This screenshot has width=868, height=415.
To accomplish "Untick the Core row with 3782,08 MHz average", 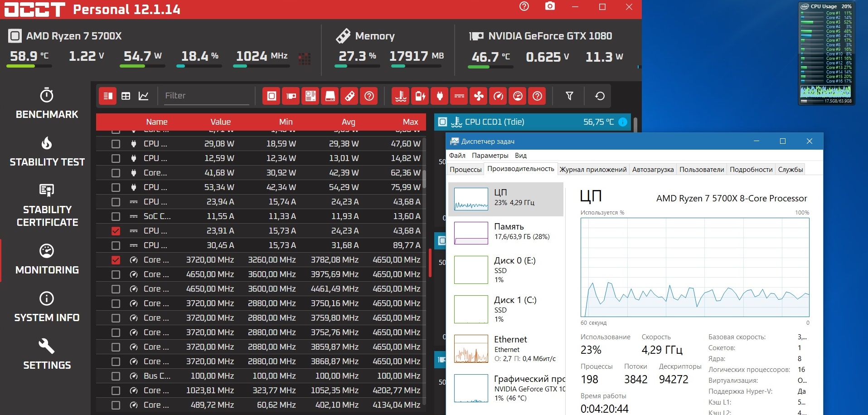I will [x=116, y=260].
